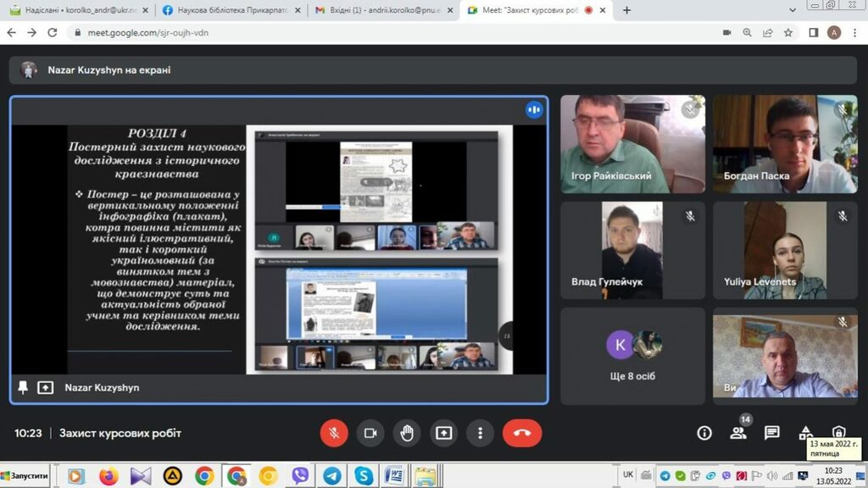
Task: Open the meeting details info icon
Action: tap(704, 433)
